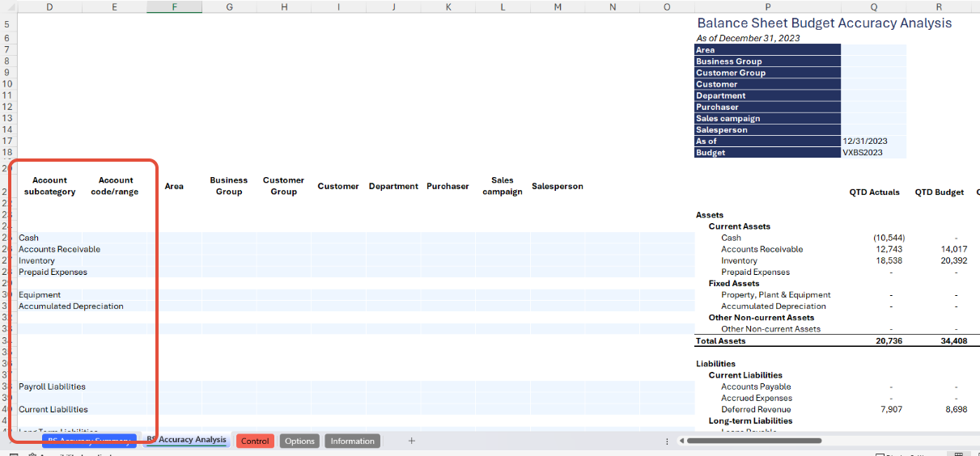Screen dimensions: 980x456
Task: Select the Equipment subcategory cell
Action: pos(50,294)
